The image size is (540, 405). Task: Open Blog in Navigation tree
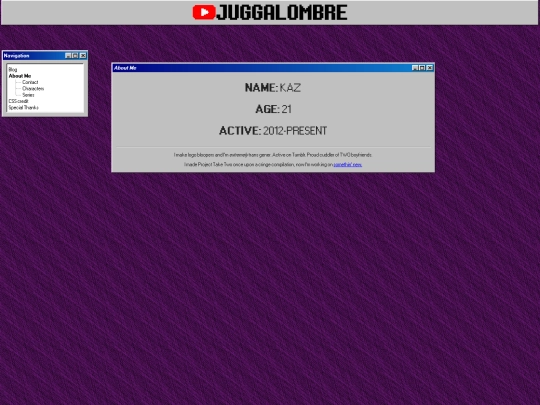13,70
